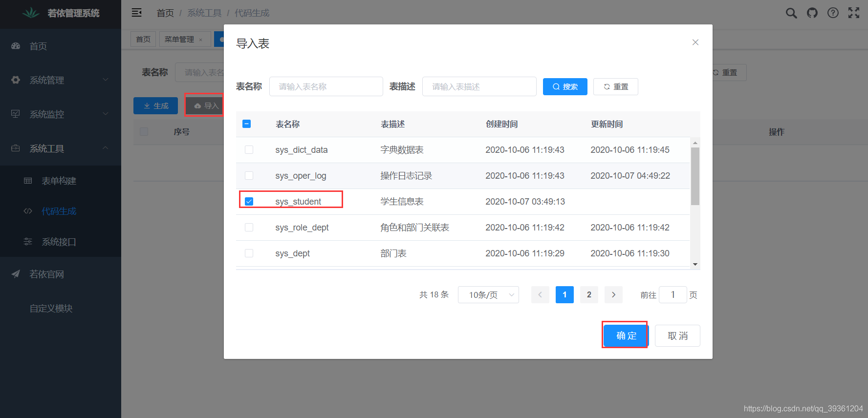Viewport: 868px width, 418px height.
Task: Click the 更新时间 column header
Action: (x=607, y=124)
